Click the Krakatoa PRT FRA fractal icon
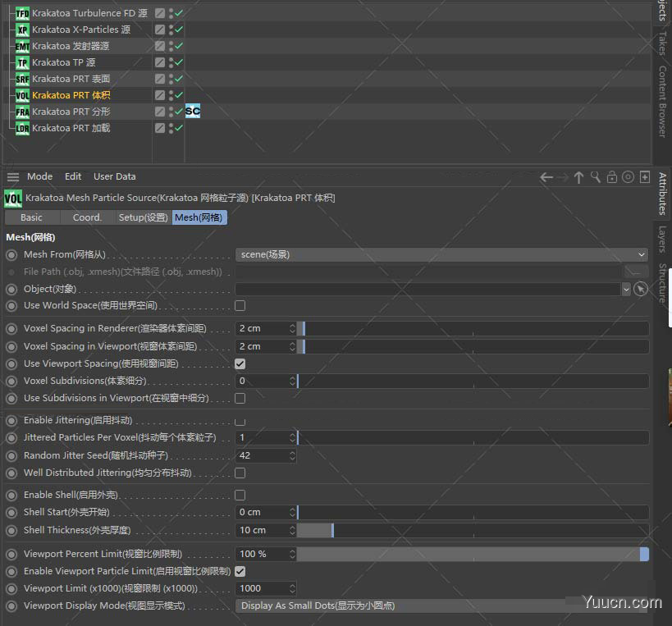Viewport: 672px width, 626px height. click(x=22, y=112)
